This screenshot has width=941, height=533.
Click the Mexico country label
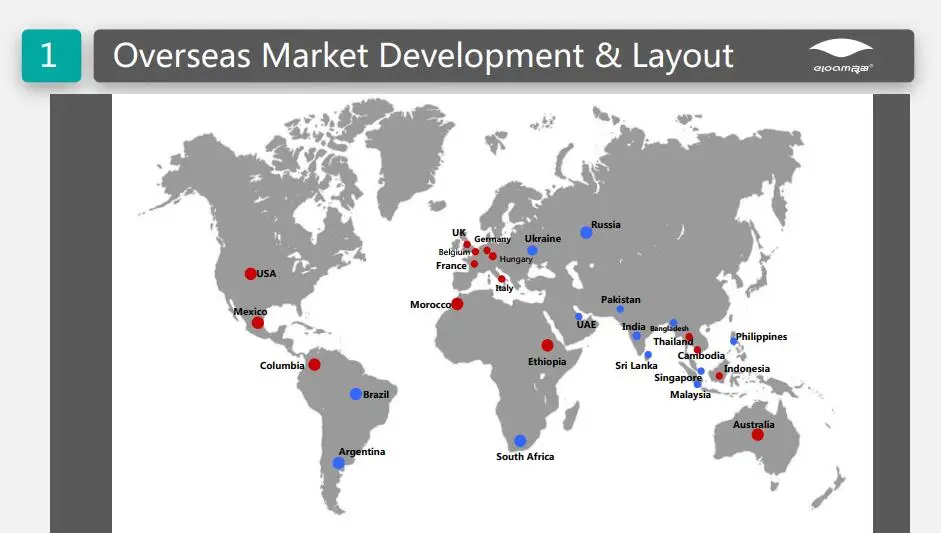tap(250, 312)
